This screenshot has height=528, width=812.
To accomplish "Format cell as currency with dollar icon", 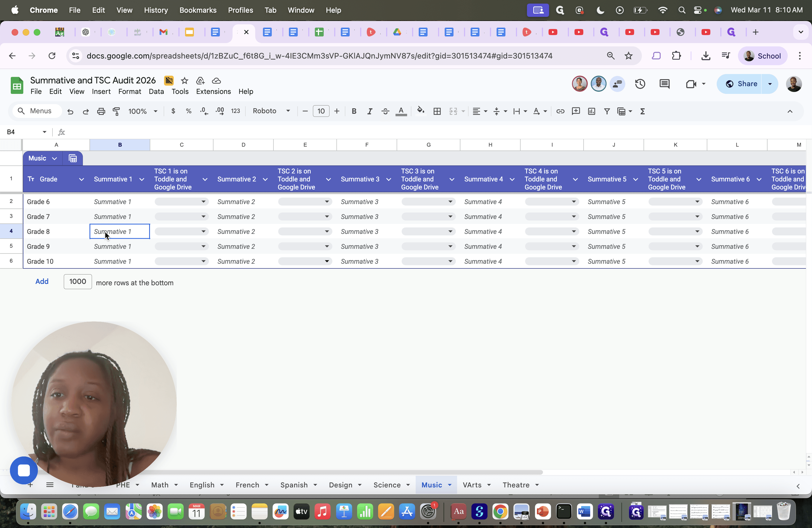I will (x=173, y=111).
